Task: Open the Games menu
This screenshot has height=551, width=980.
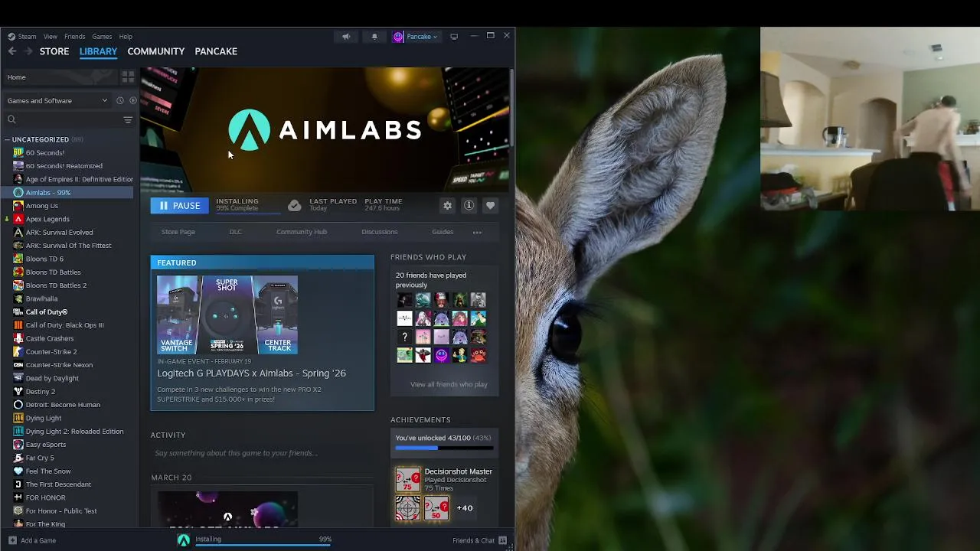Action: (x=102, y=36)
